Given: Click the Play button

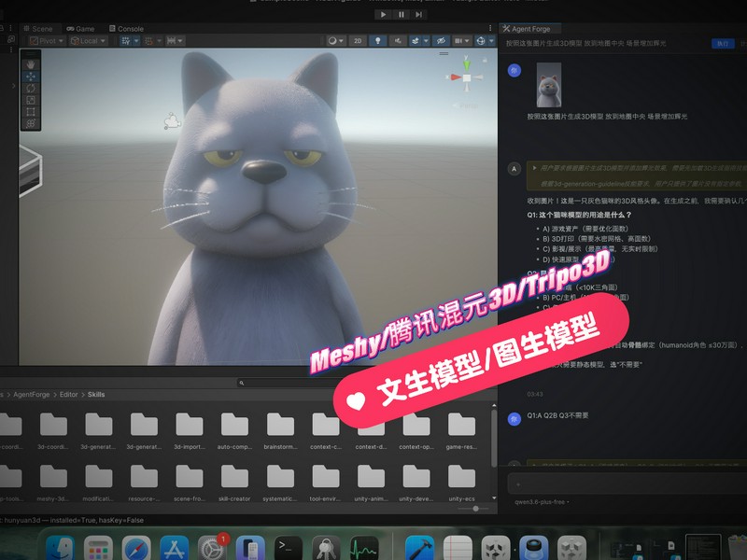Looking at the screenshot, I should point(383,14).
